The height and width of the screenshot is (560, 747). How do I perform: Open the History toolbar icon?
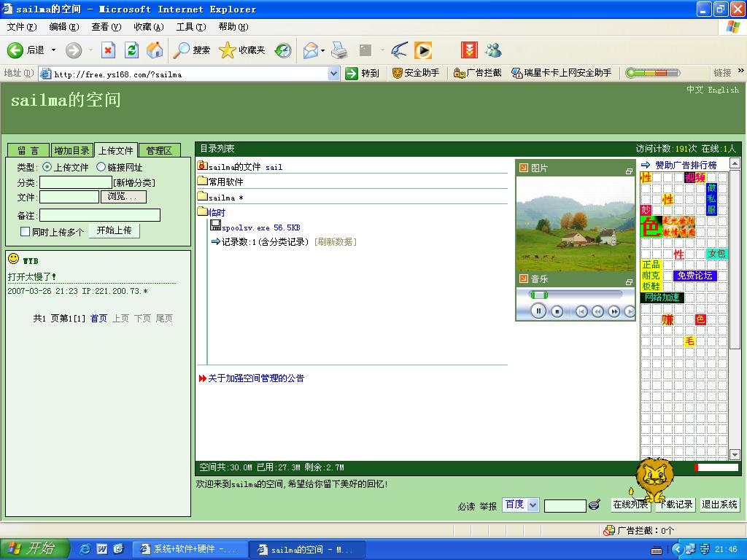[283, 50]
